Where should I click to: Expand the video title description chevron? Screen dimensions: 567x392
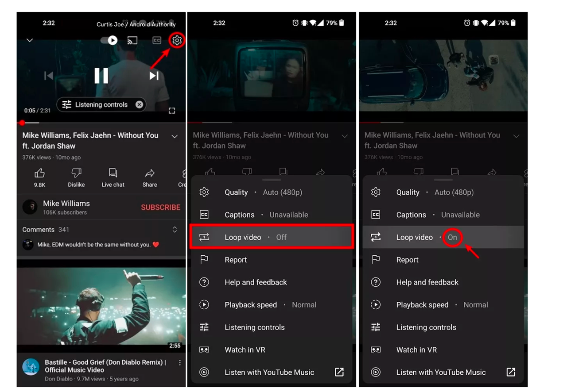[174, 136]
